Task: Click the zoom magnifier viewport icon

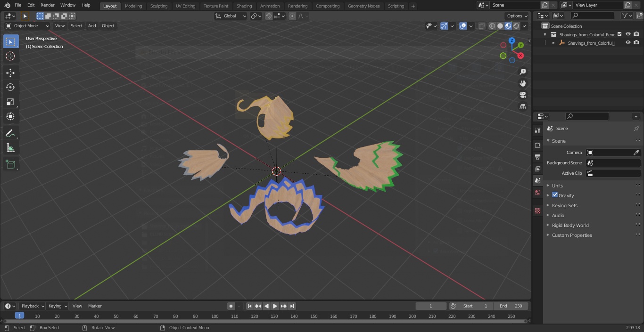Action: 522,72
